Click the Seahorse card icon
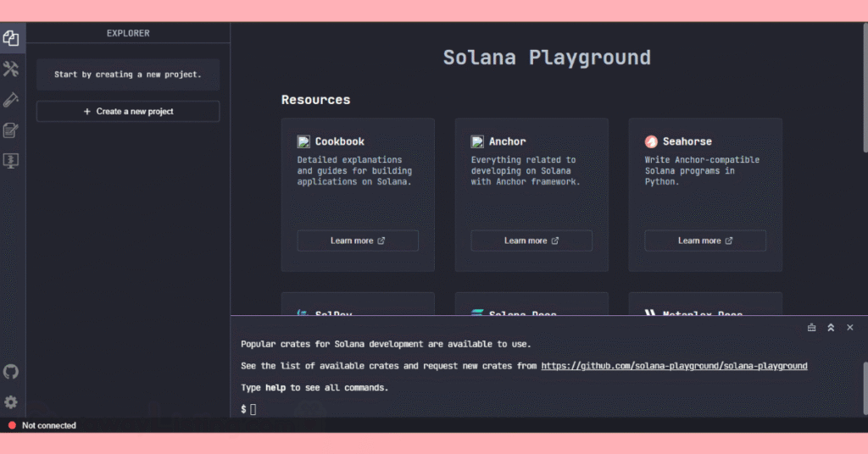This screenshot has height=454, width=868. tap(651, 141)
